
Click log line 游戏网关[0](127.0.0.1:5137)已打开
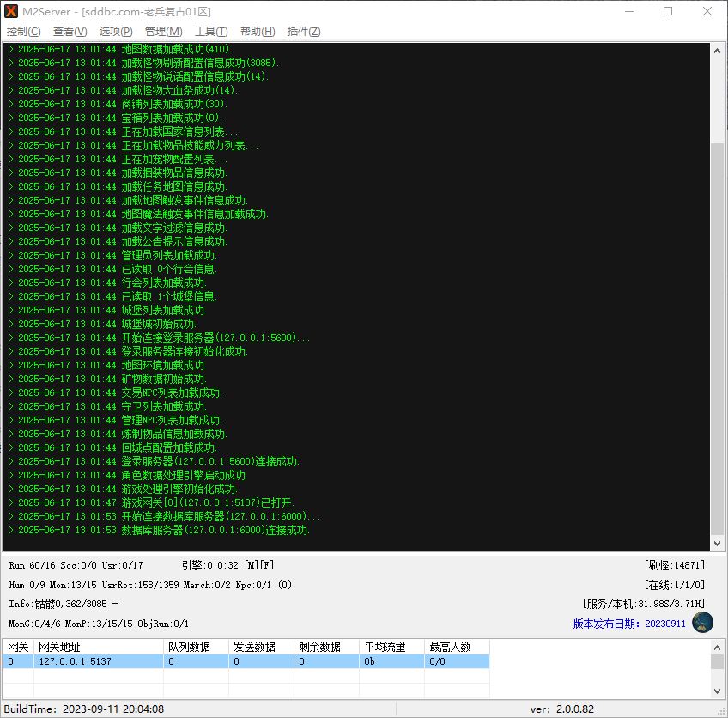point(151,502)
